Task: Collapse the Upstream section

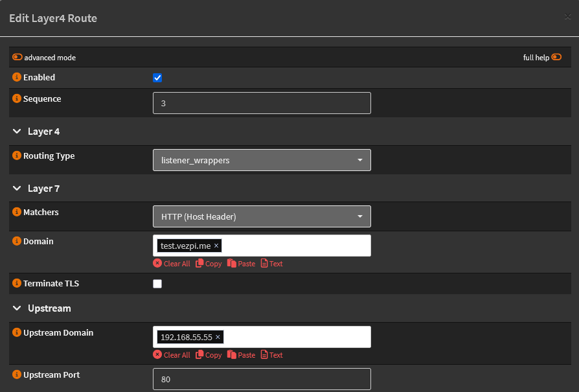Action: pyautogui.click(x=17, y=308)
